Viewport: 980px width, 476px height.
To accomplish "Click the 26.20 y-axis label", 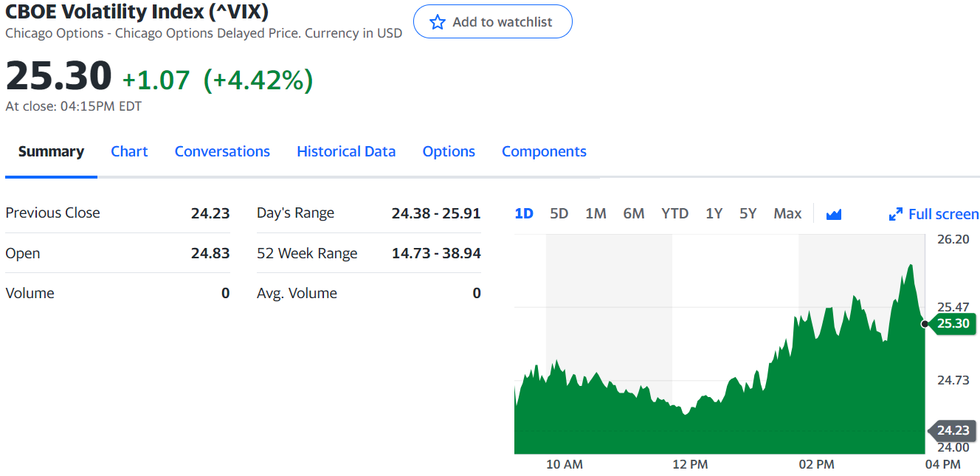I will pyautogui.click(x=953, y=239).
